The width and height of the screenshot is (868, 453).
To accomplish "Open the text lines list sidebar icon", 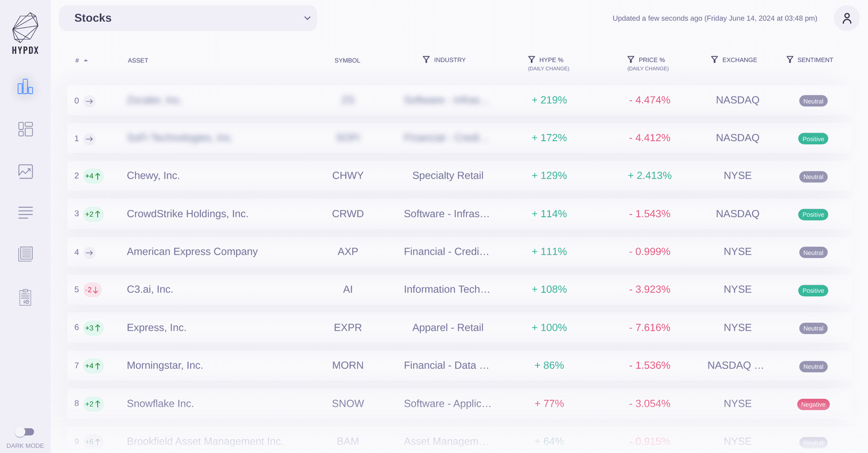I will point(25,213).
